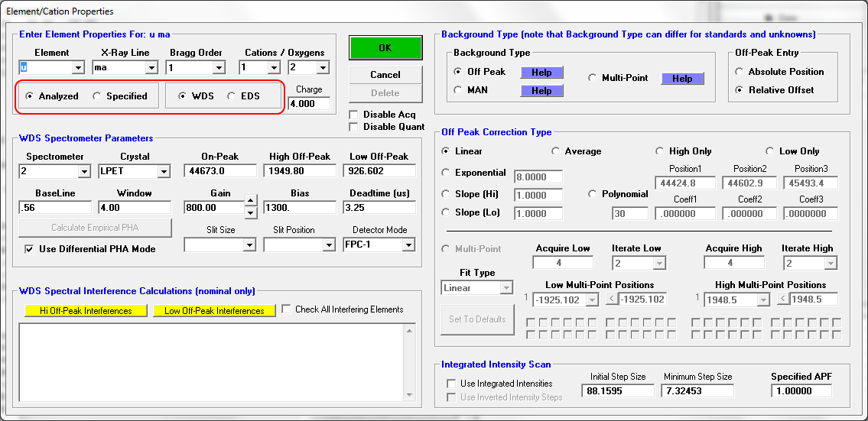Image resolution: width=868 pixels, height=421 pixels.
Task: Expand the Detector Mode FPC-1 dropdown
Action: (x=408, y=245)
